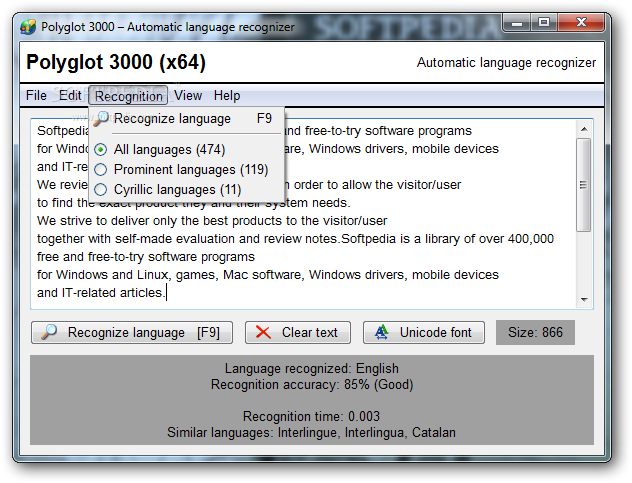Click the red X icon on Clear text
The image size is (632, 483).
[x=263, y=333]
